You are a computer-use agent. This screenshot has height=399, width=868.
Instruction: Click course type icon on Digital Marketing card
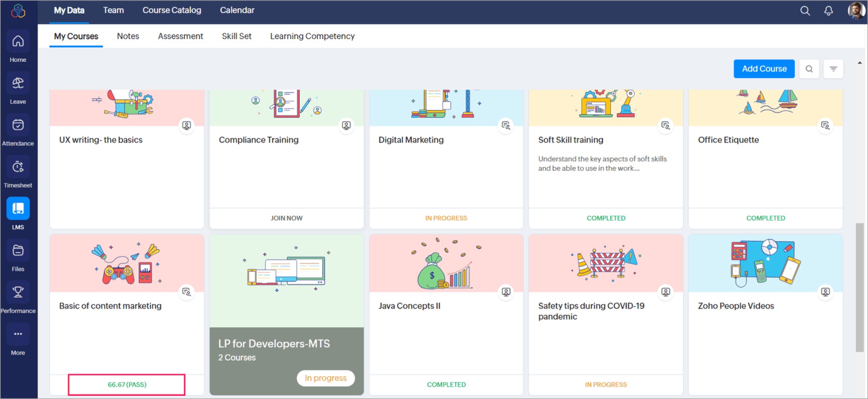tap(506, 126)
